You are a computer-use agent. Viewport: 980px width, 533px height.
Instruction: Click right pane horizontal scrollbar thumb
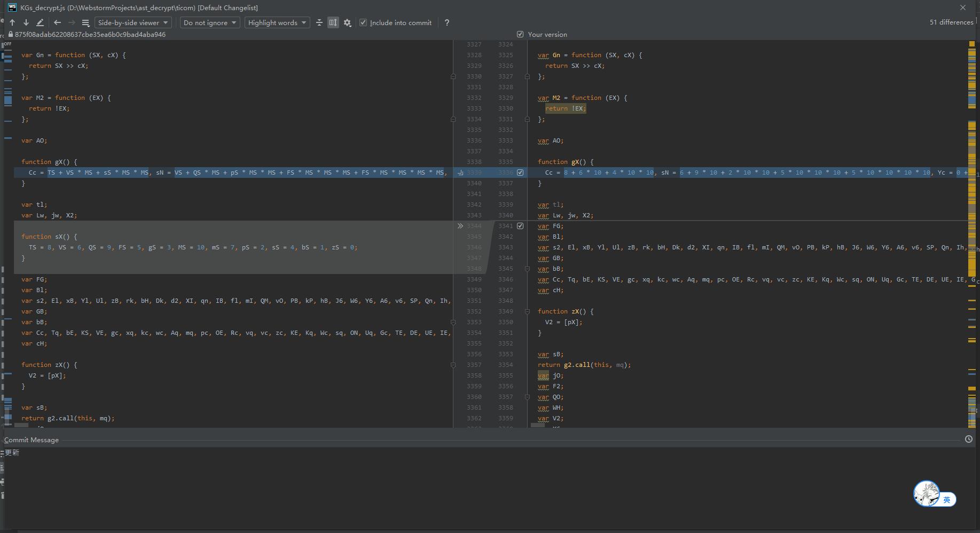tap(538, 426)
